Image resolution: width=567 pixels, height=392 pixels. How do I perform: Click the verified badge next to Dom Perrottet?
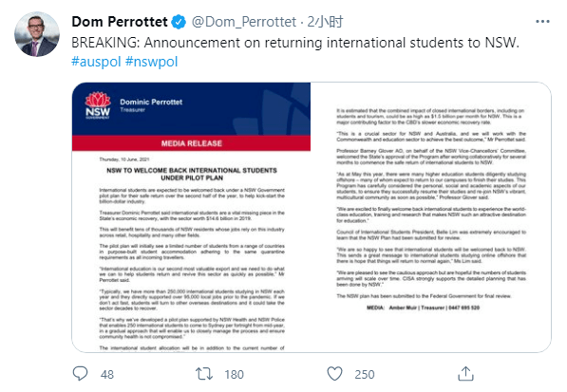click(x=179, y=22)
